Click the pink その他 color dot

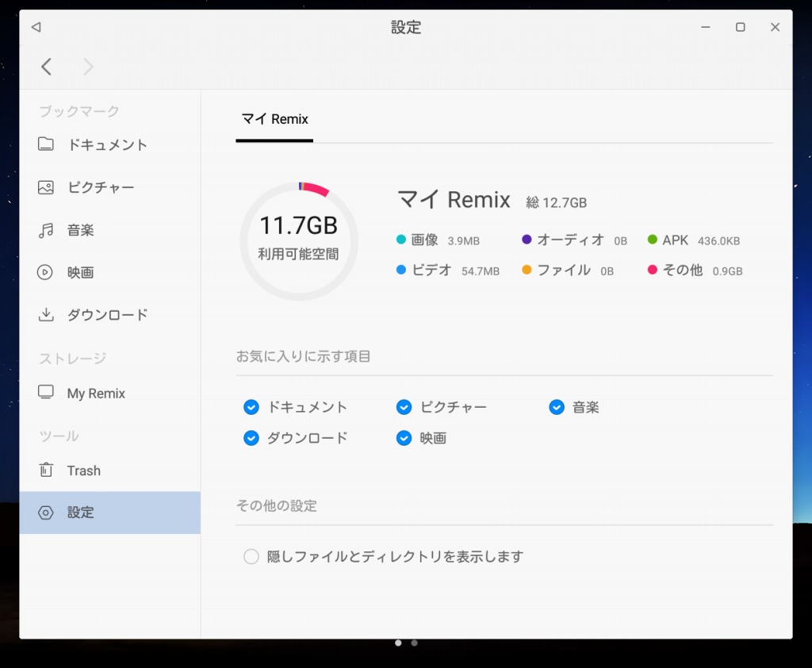coord(653,270)
